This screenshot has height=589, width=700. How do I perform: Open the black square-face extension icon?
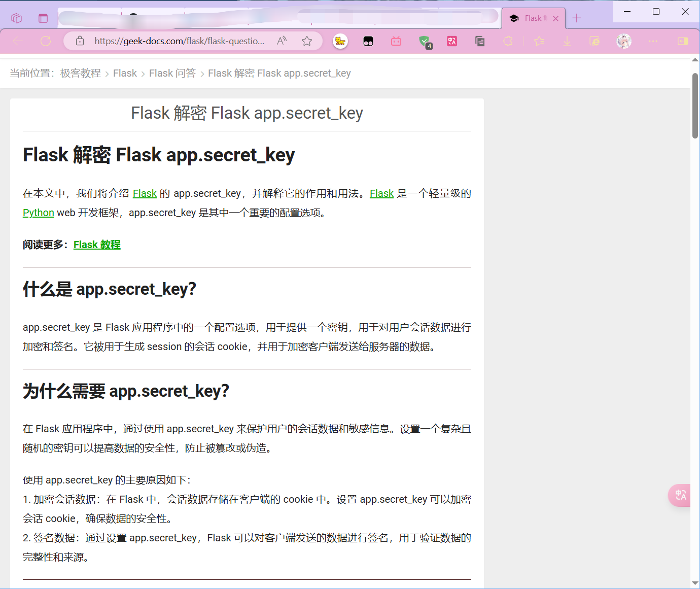368,41
